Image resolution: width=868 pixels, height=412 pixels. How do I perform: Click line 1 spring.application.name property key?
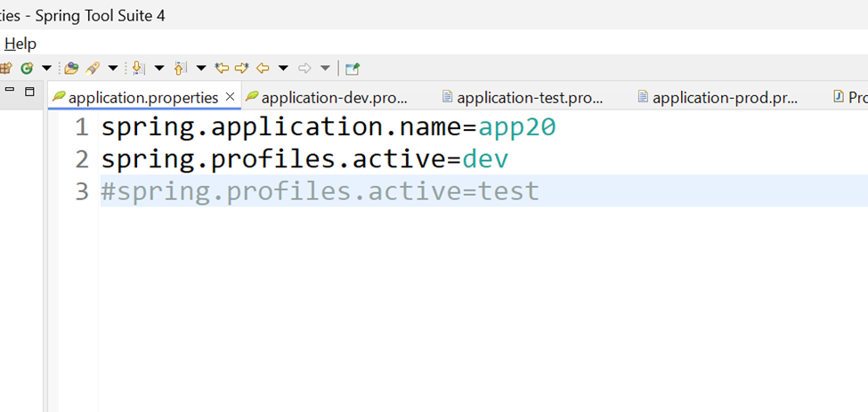click(282, 128)
